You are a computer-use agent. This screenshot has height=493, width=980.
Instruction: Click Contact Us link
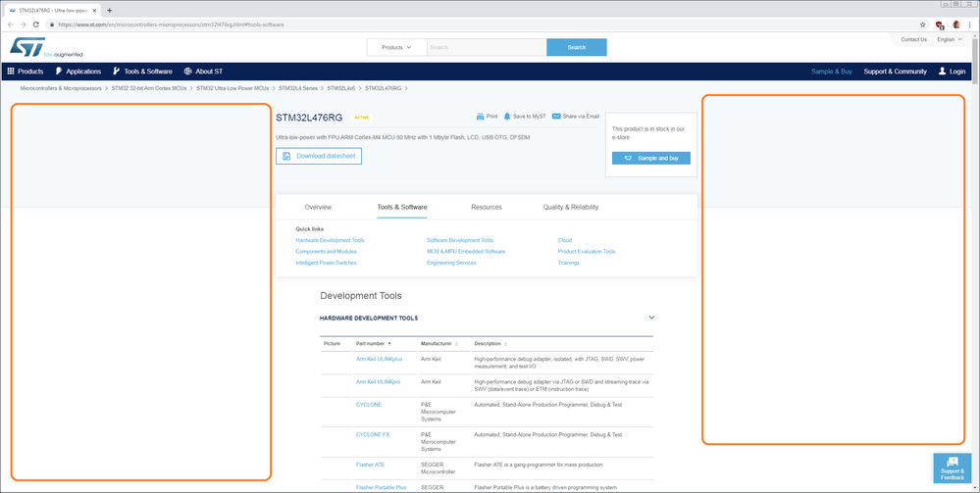click(913, 39)
